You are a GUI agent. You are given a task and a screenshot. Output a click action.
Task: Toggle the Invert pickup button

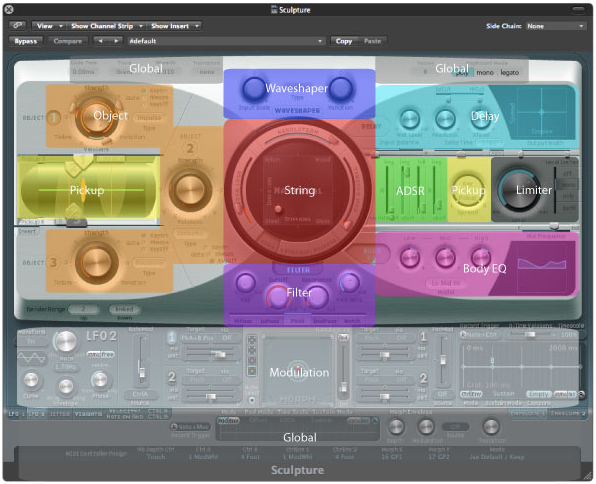point(27,231)
